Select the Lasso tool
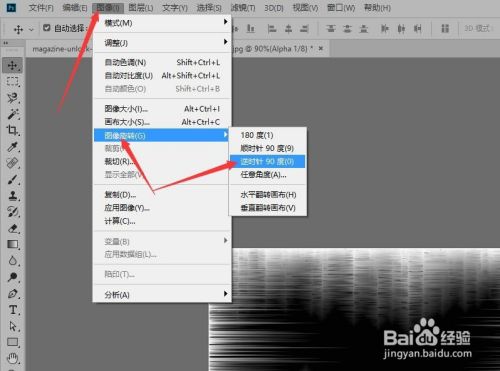The image size is (500, 371). (12, 98)
